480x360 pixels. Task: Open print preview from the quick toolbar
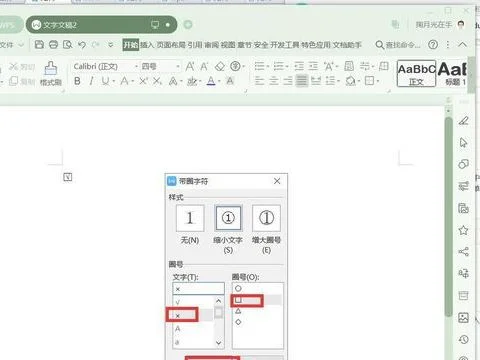[x=68, y=44]
